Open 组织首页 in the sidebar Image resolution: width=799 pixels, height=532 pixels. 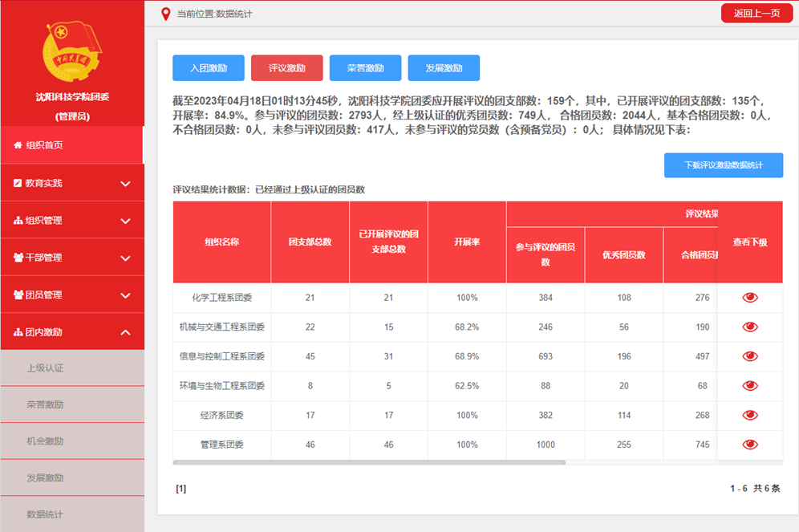point(72,145)
